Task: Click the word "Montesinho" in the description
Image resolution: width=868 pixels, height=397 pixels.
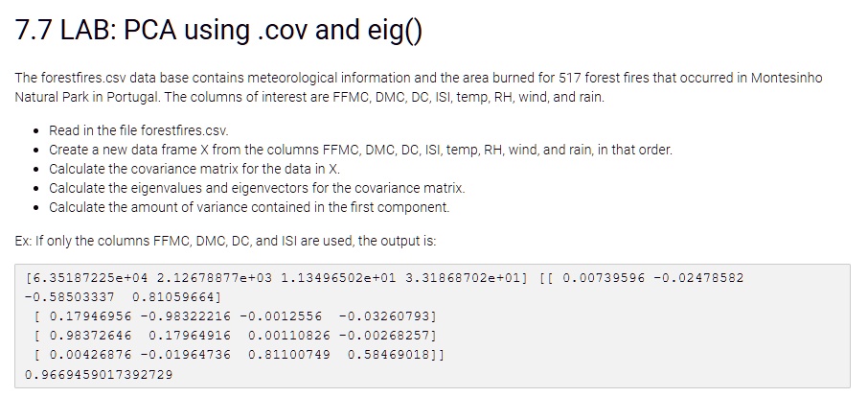Action: click(x=787, y=78)
